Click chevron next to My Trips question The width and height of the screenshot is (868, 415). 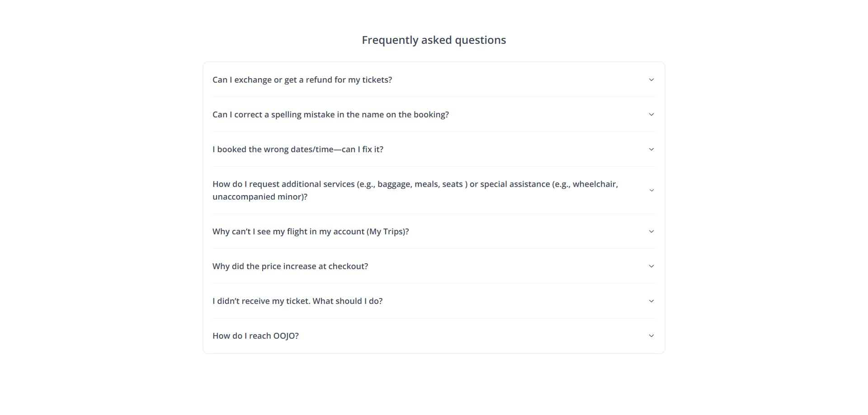point(651,232)
